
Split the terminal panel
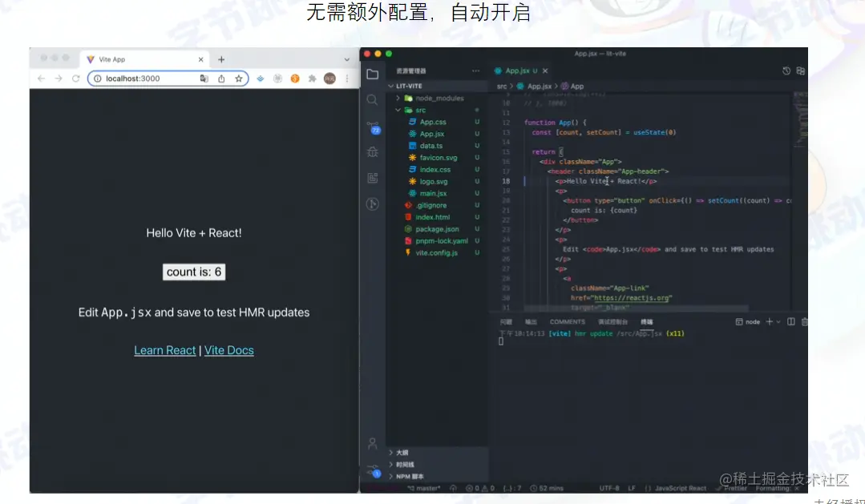791,321
